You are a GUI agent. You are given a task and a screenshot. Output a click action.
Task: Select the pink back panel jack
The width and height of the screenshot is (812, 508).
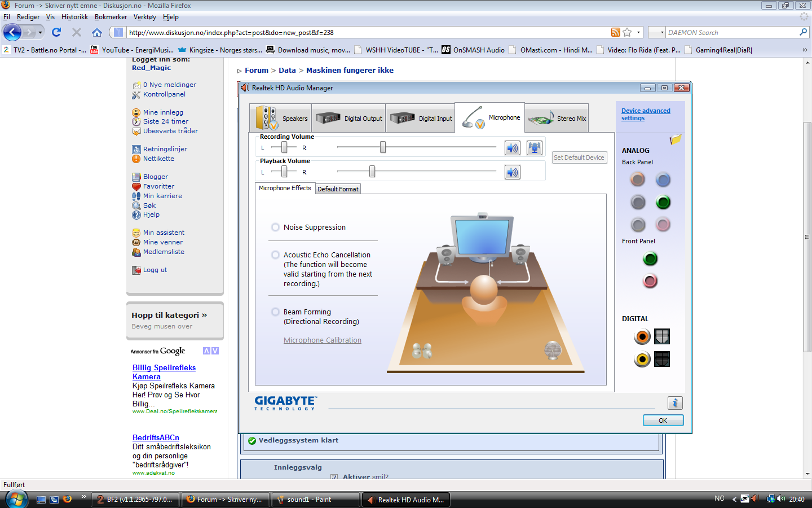pos(663,225)
